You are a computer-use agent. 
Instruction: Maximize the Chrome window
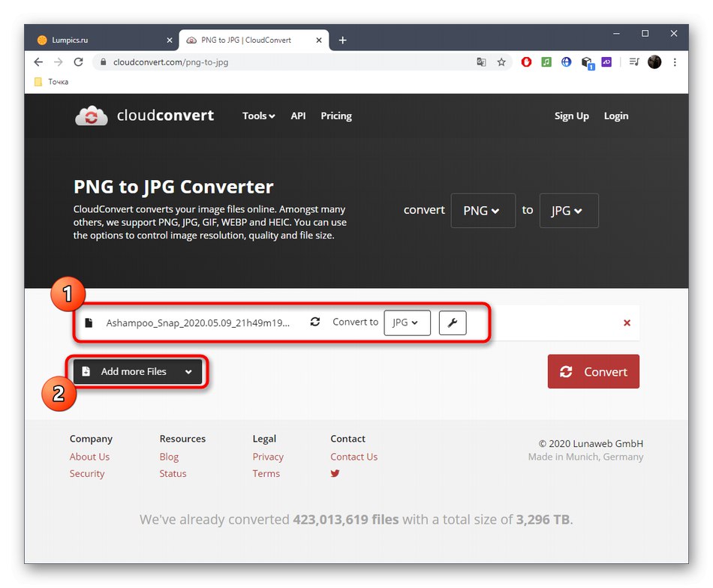tap(645, 34)
